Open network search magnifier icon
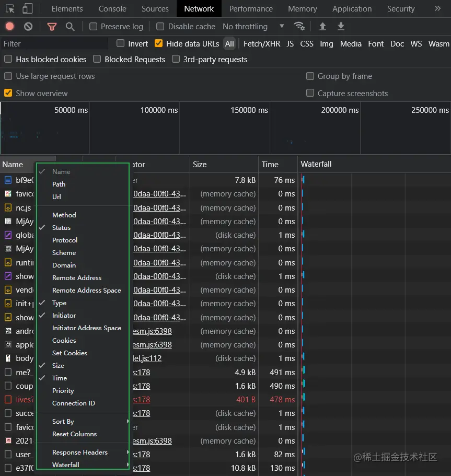Viewport: 451px width, 476px height. point(70,27)
